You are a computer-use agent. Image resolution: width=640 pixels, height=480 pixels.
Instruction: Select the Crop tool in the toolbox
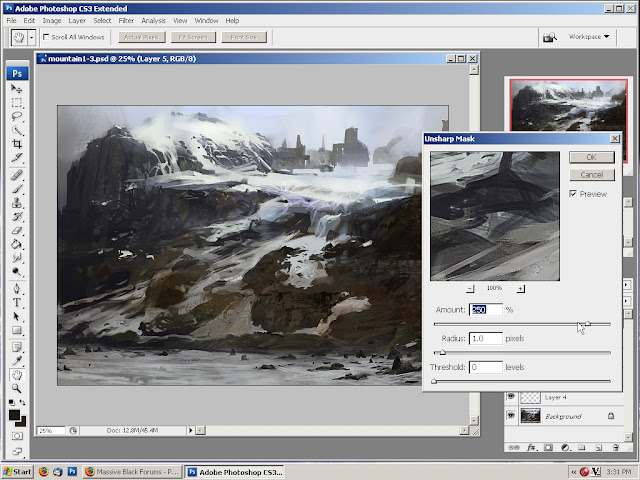pos(17,144)
